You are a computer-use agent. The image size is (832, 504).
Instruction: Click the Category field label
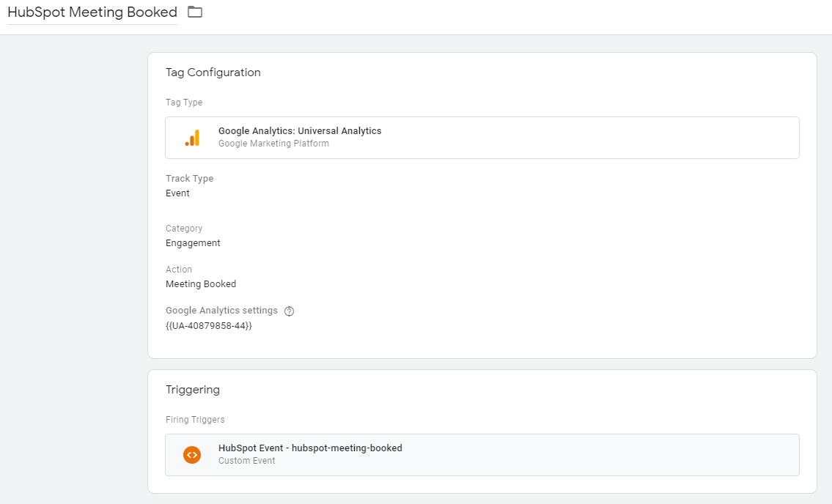pyautogui.click(x=184, y=229)
